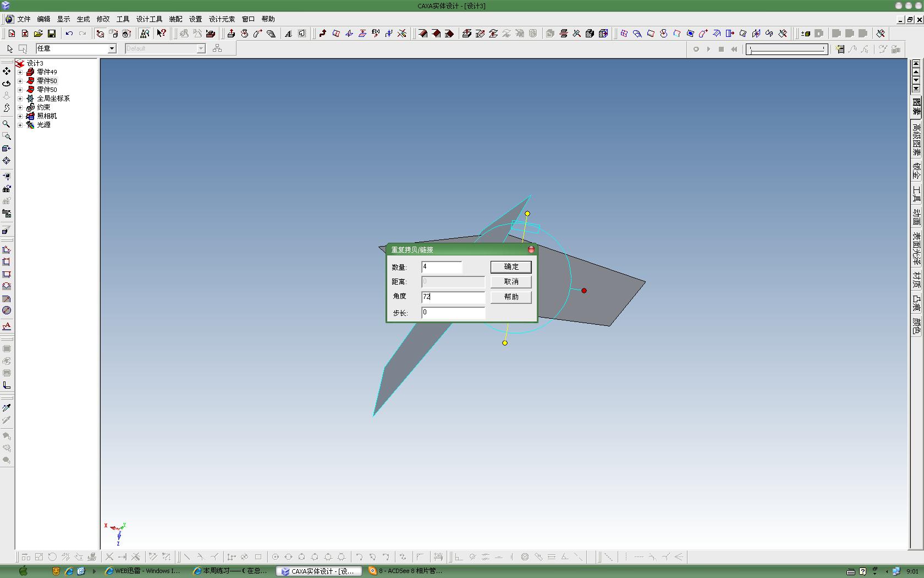Start recording with the round record button
The width and height of the screenshot is (924, 578).
696,49
